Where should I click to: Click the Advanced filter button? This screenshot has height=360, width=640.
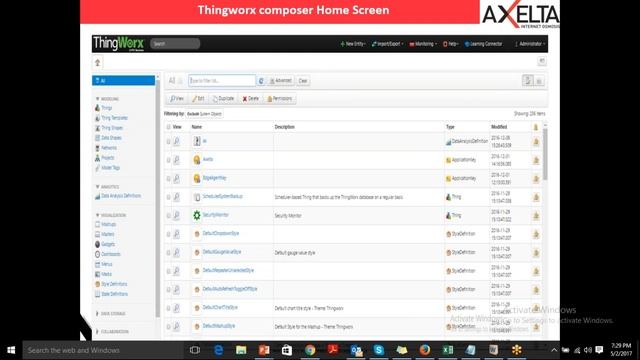280,81
